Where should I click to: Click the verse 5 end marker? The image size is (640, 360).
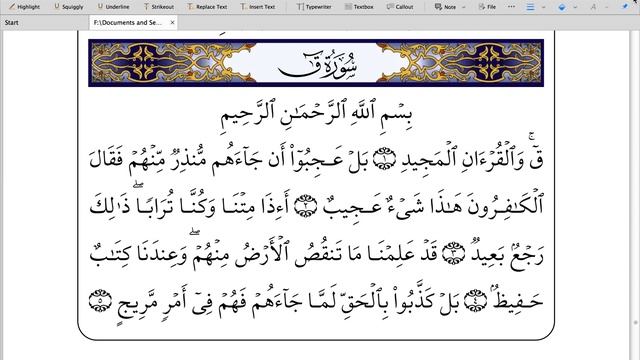point(100,301)
